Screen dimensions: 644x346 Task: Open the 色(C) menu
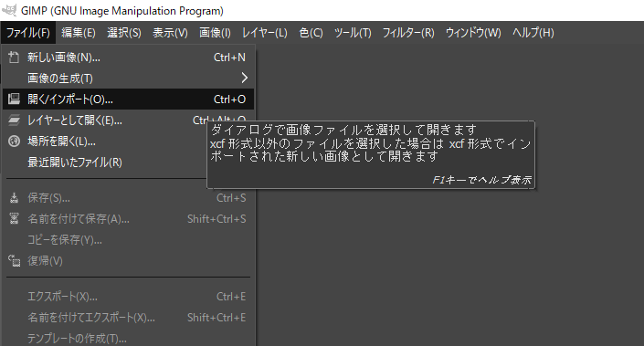coord(311,33)
